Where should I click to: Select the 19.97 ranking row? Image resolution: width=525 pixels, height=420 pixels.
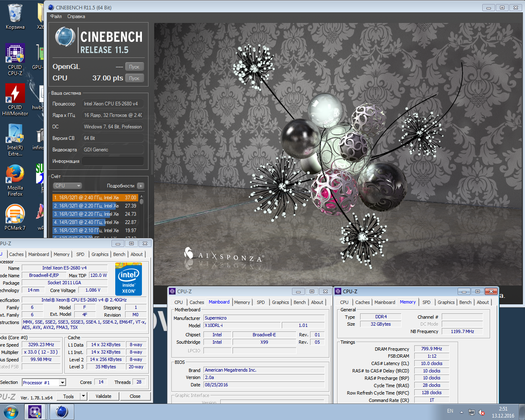point(96,231)
